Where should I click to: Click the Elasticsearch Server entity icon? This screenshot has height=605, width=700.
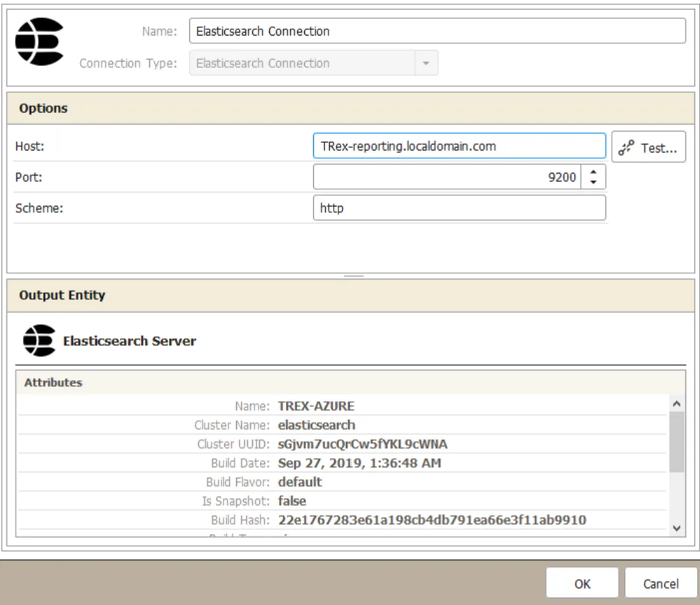click(39, 340)
